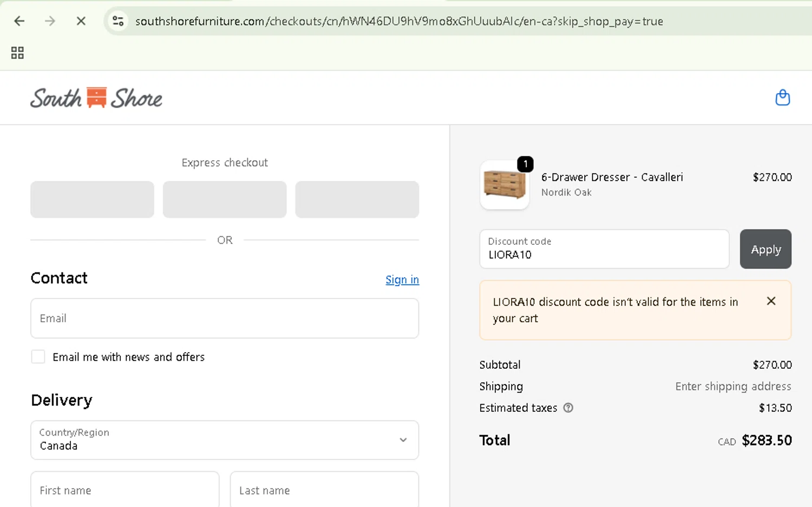Select the first express checkout button
812x507 pixels.
point(92,199)
